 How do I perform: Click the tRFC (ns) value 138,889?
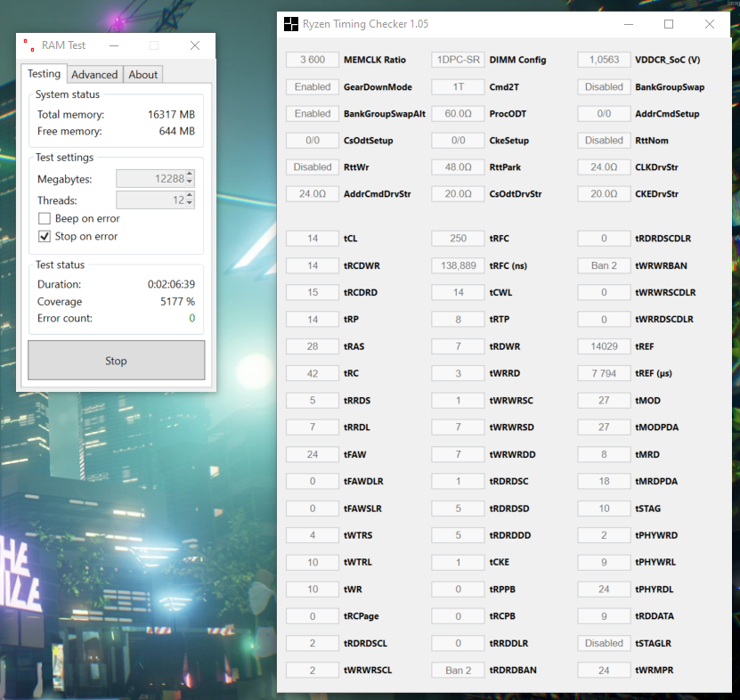pos(458,265)
